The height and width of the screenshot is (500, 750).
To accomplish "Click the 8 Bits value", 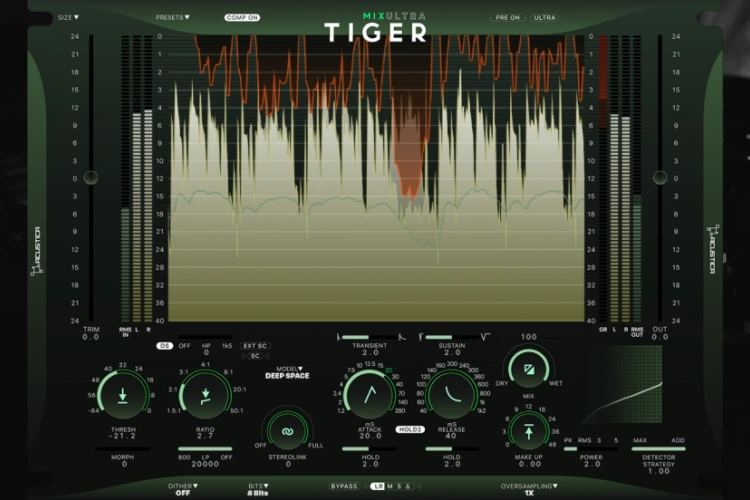I will point(258,493).
